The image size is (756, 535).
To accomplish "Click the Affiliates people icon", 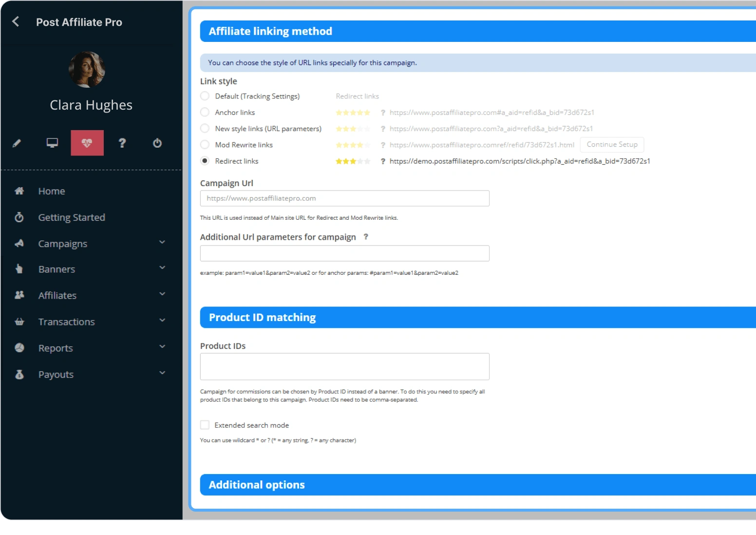I will click(19, 295).
